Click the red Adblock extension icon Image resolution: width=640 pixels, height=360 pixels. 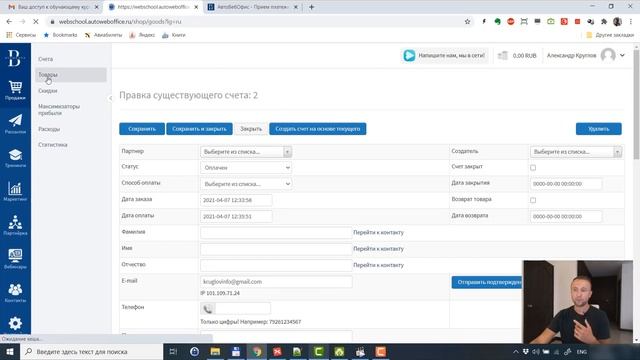511,22
